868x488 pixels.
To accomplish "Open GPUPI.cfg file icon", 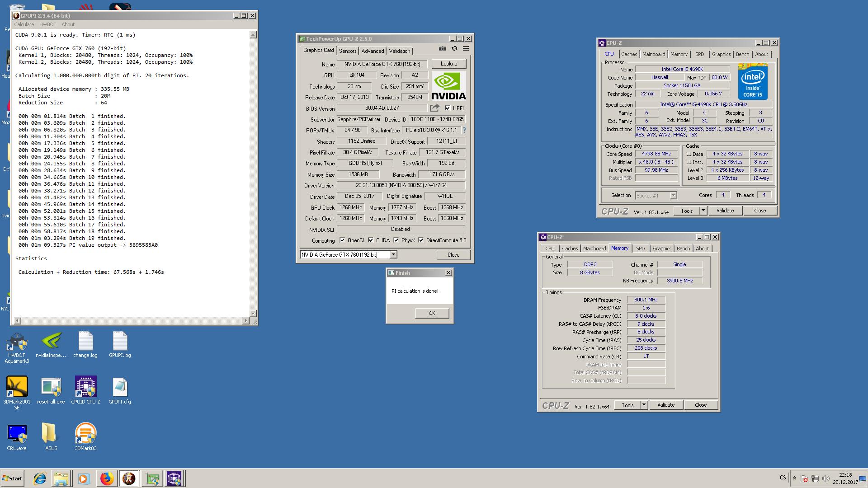I will click(120, 390).
